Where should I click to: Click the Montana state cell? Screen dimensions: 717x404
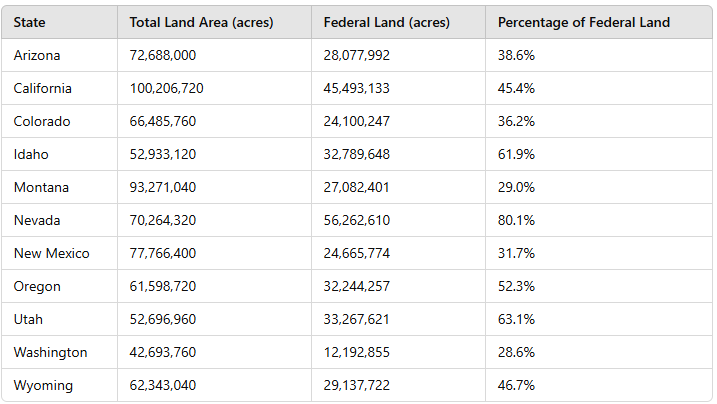coord(40,187)
